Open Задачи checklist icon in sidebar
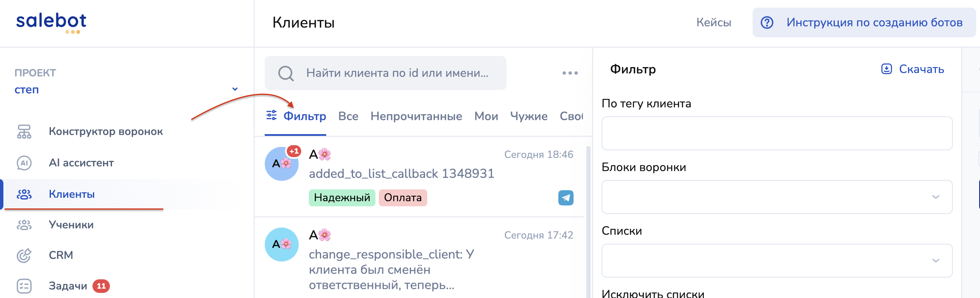The image size is (980, 298). [24, 286]
